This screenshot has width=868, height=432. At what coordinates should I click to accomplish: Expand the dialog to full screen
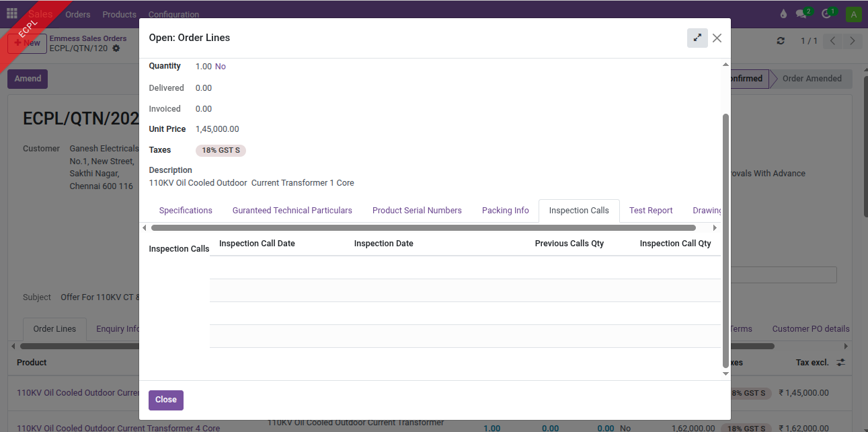point(697,38)
